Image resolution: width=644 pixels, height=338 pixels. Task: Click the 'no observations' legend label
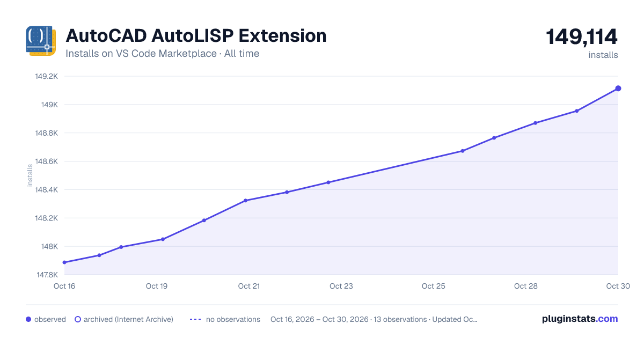(233, 319)
